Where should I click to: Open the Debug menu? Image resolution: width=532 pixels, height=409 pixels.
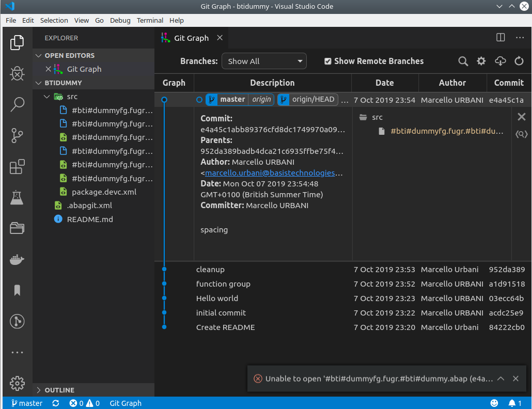coord(120,20)
